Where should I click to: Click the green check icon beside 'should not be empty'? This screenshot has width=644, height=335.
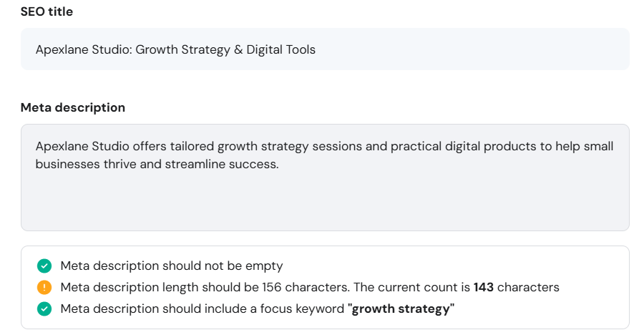[x=44, y=266]
